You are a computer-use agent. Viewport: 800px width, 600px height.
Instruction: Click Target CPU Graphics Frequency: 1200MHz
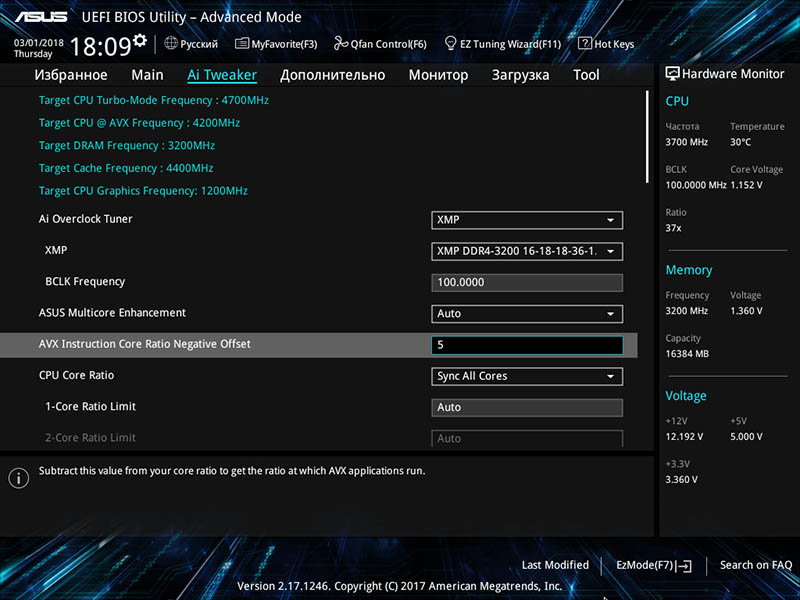coord(143,191)
